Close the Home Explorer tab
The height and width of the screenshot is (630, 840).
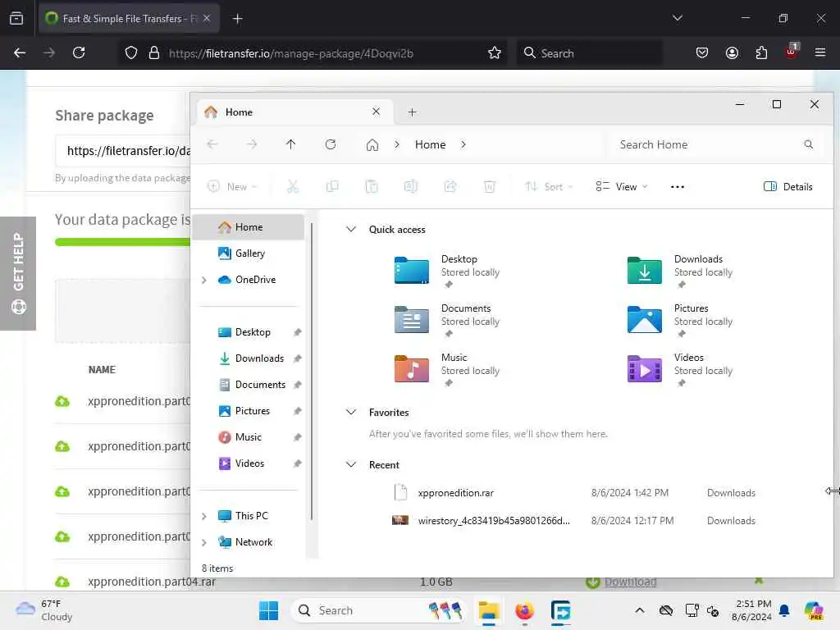376,112
